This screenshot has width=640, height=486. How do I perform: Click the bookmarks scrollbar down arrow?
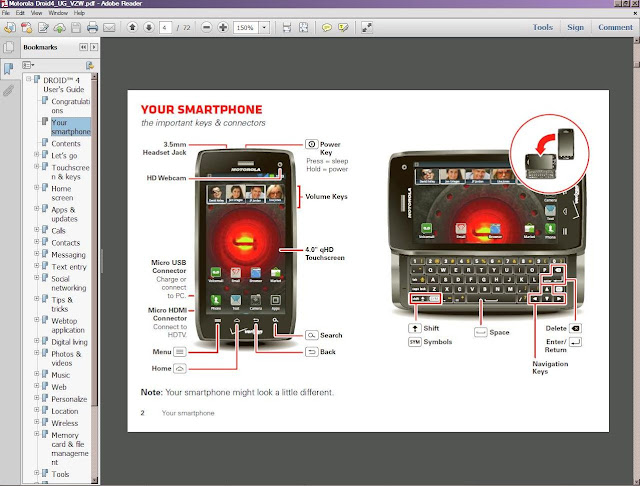(x=95, y=480)
